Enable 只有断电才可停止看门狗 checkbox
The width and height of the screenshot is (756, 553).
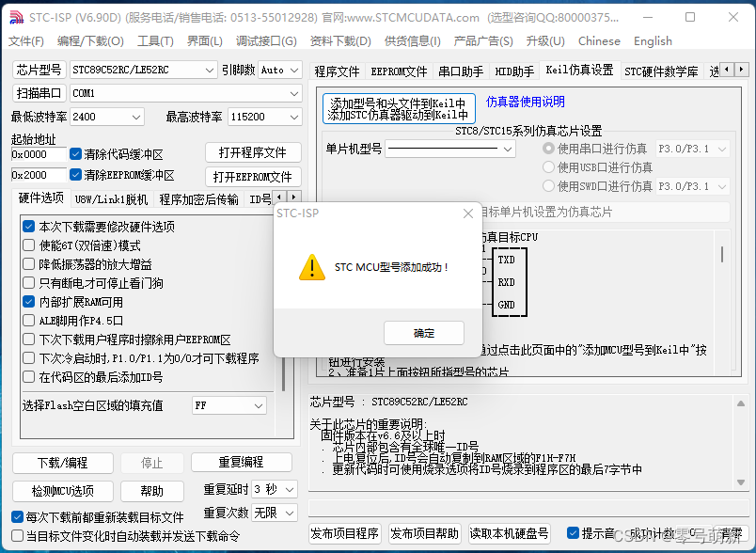point(29,283)
